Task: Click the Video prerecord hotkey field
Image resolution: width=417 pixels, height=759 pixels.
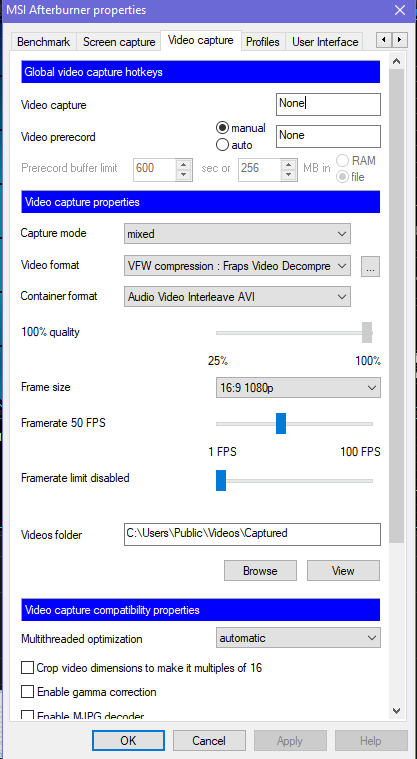Action: (328, 136)
